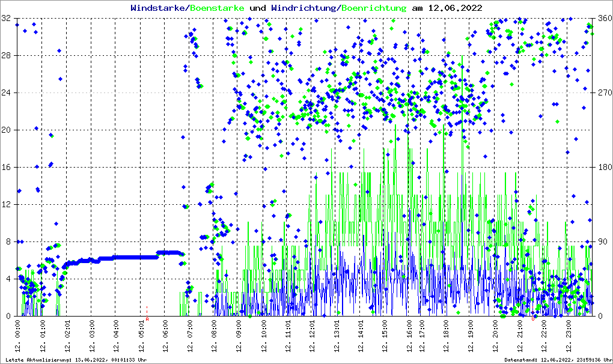Click 'Windstarke' in the chart title
This screenshot has height=364, width=613.
(159, 8)
